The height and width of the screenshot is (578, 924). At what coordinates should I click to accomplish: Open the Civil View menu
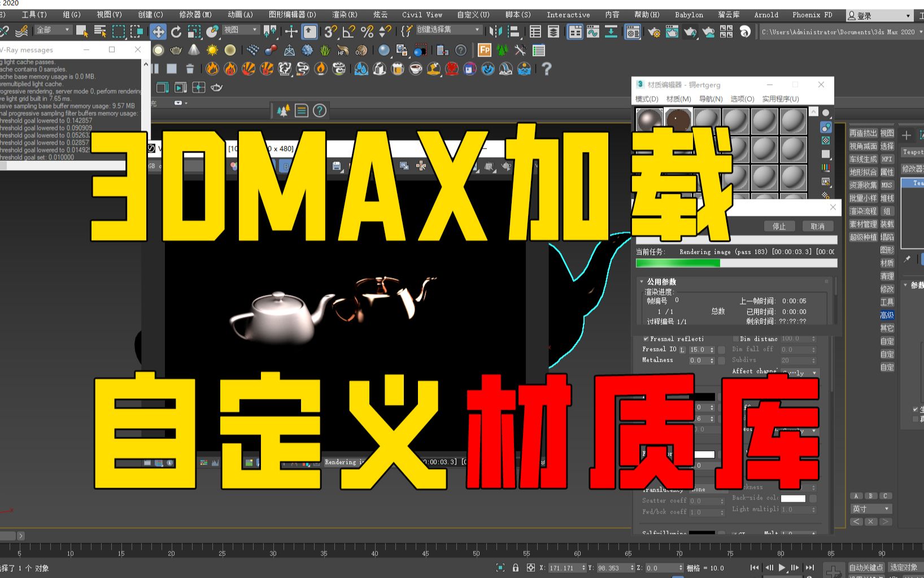click(422, 15)
